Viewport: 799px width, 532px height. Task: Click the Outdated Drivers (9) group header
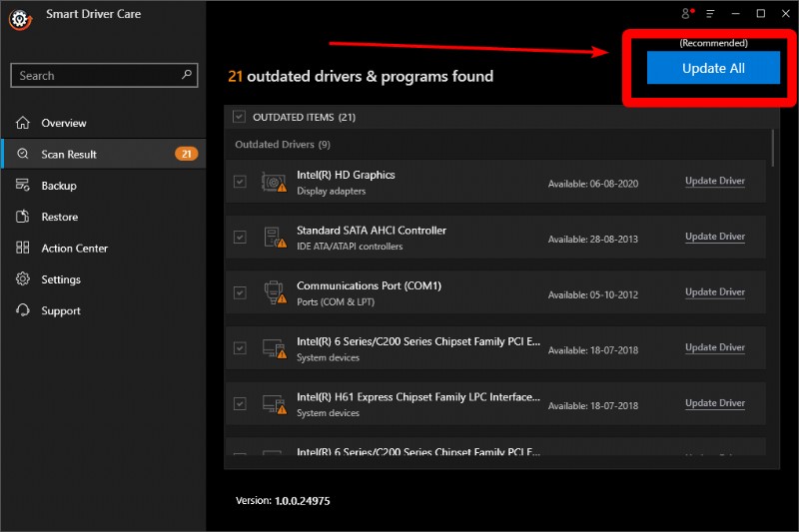pos(283,145)
